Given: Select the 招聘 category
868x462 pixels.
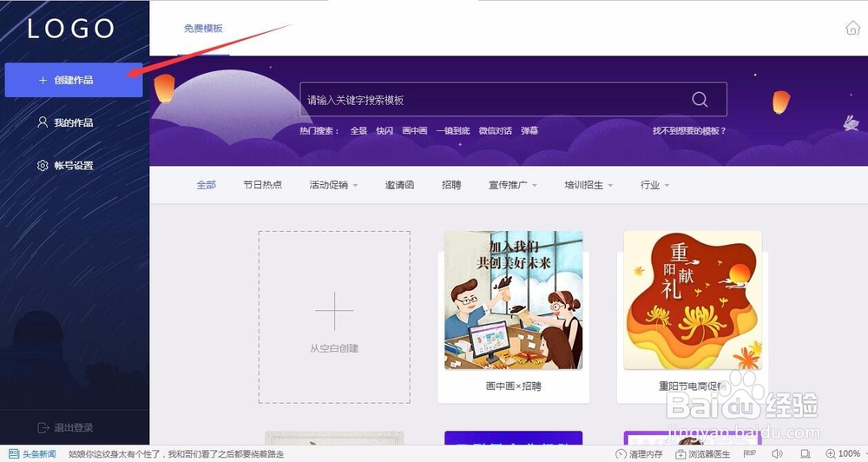Looking at the screenshot, I should [451, 185].
